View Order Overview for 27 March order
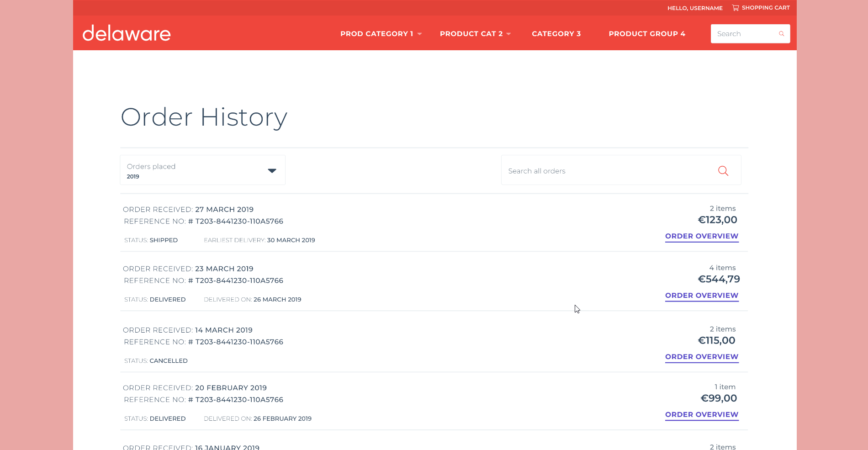The width and height of the screenshot is (868, 450). (x=701, y=236)
